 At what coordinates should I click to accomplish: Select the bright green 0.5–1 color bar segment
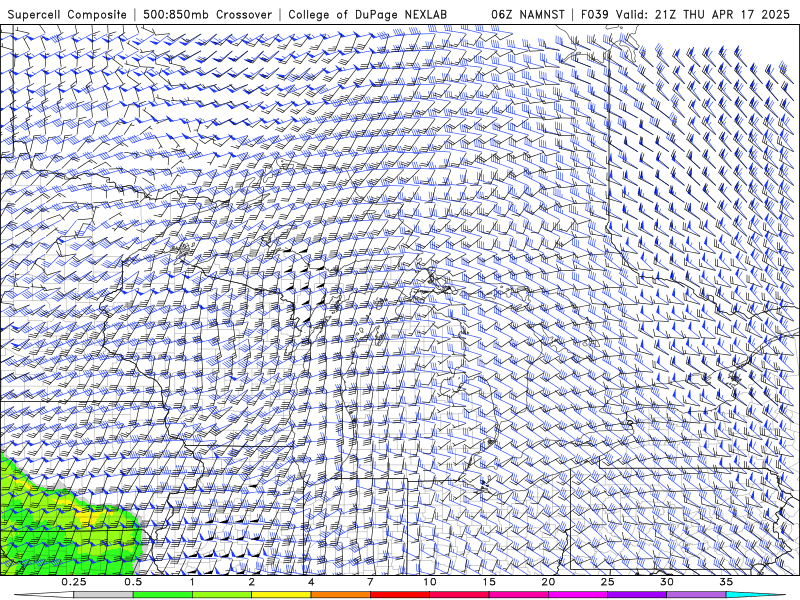(162, 595)
